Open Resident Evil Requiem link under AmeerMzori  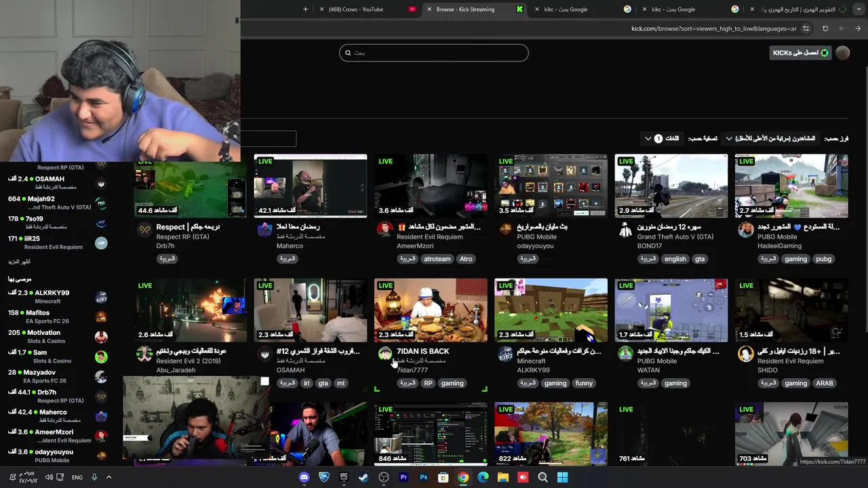click(429, 237)
